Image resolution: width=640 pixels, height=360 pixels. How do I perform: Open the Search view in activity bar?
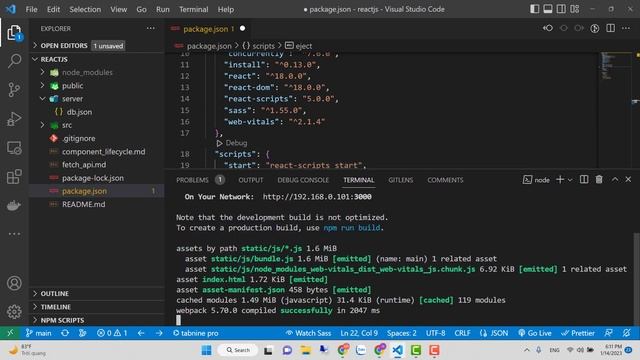tap(14, 61)
